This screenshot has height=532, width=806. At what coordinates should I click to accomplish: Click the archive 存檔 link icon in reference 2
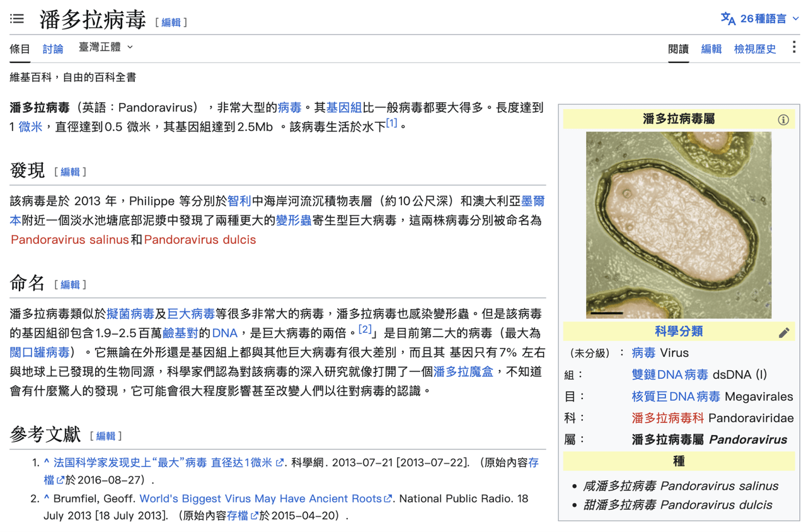click(x=243, y=516)
